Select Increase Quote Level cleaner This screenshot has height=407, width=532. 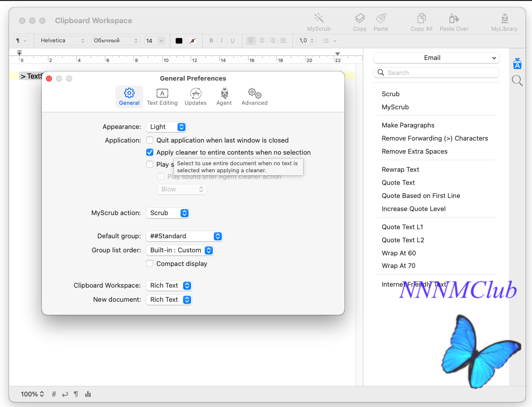413,209
